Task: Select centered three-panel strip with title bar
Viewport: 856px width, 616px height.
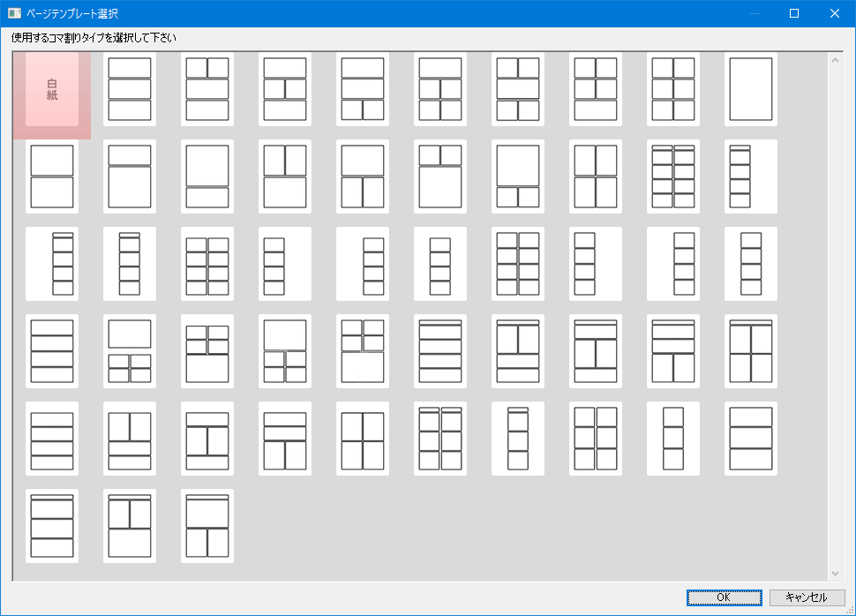Action: 518,439
